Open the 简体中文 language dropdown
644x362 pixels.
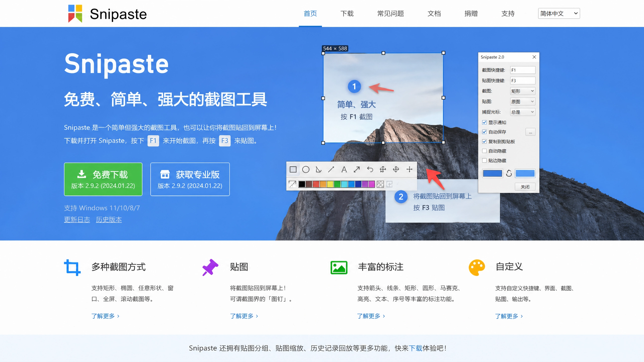tap(559, 13)
